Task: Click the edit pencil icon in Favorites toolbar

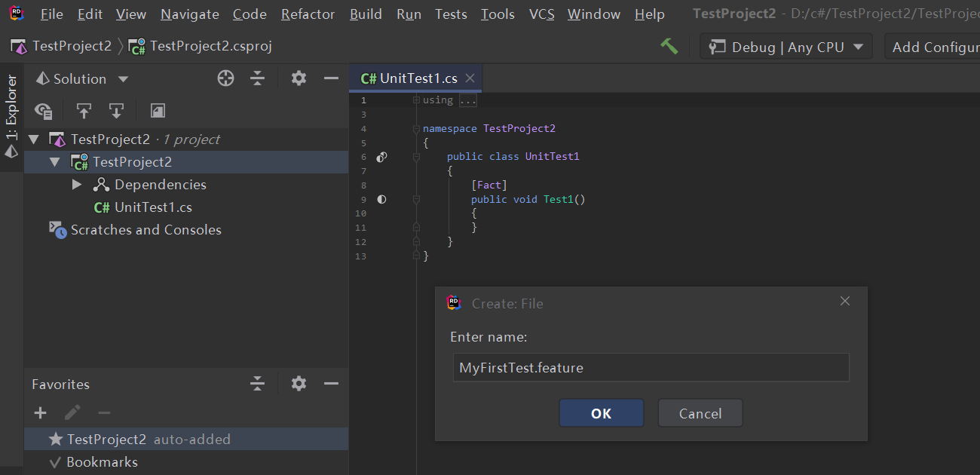Action: click(72, 412)
